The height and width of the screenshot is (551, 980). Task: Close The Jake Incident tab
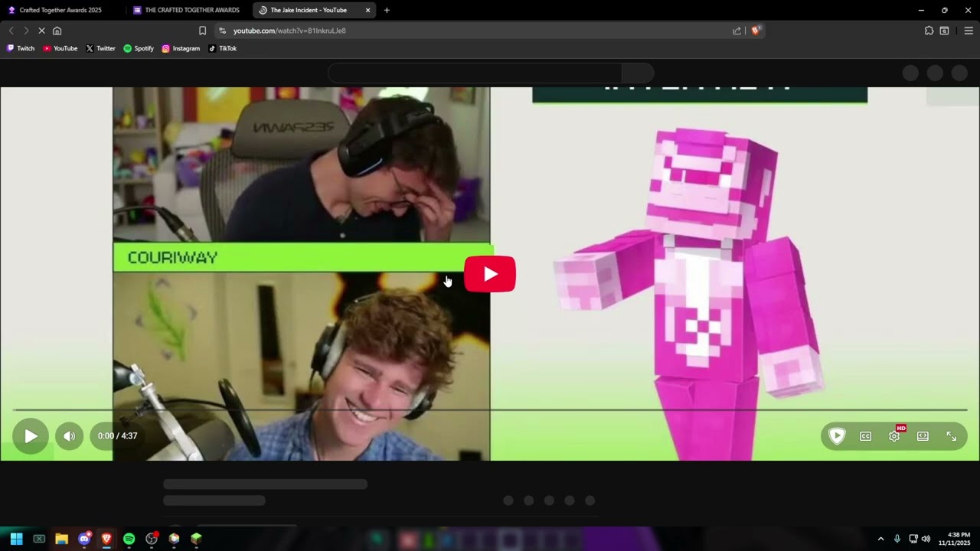(x=367, y=10)
